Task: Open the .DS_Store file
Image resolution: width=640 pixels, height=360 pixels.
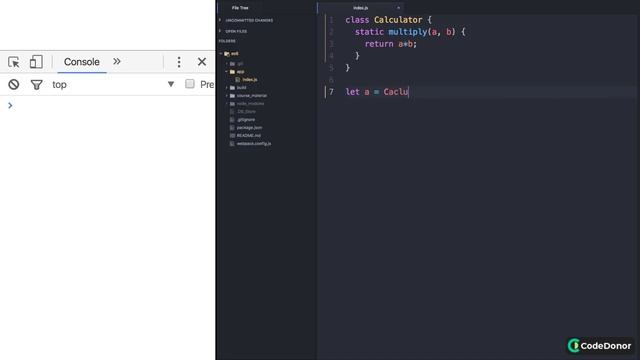Action: tap(246, 111)
